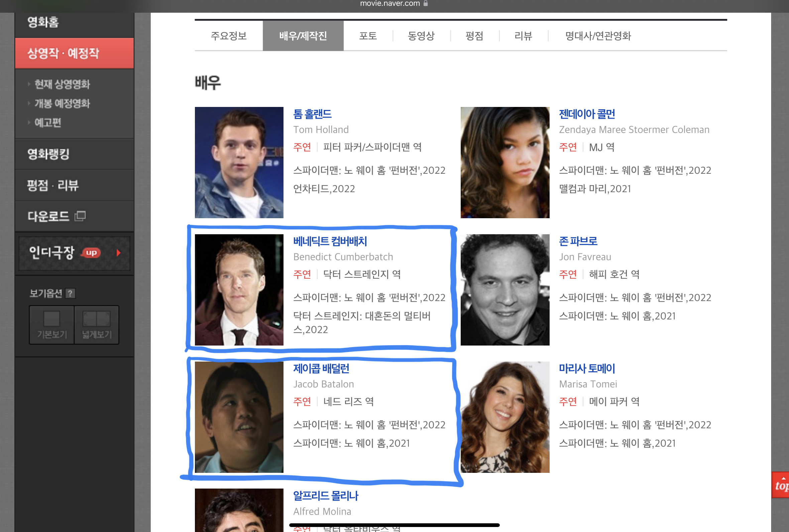The height and width of the screenshot is (532, 789).
Task: Open 개봉 예정영화 submenu link
Action: pyautogui.click(x=62, y=104)
